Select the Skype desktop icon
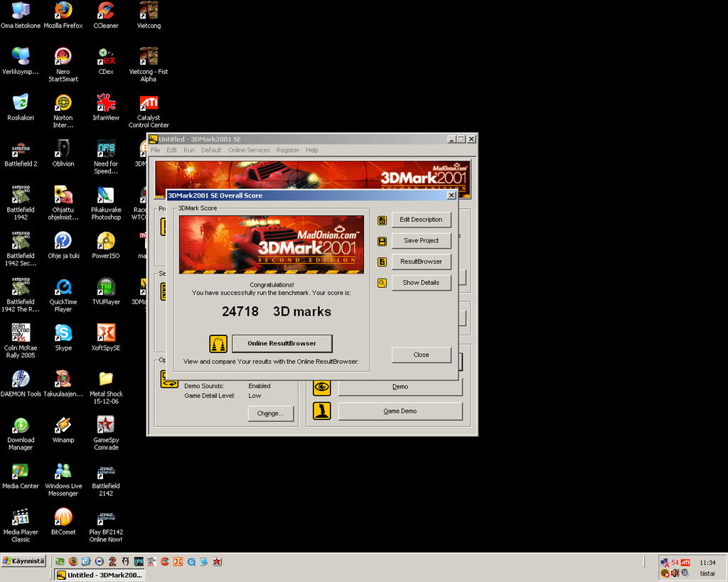Image resolution: width=728 pixels, height=582 pixels. pos(63,333)
